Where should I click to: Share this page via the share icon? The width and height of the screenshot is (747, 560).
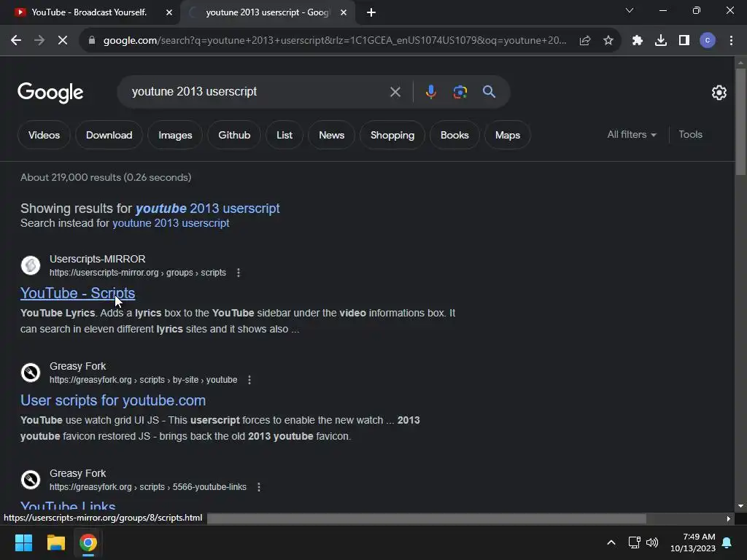point(585,41)
